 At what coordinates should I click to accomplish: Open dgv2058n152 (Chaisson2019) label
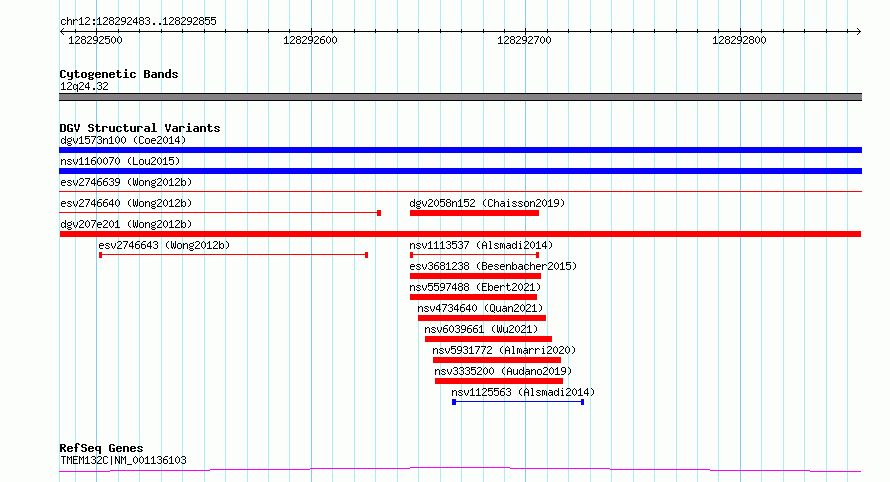coord(487,203)
